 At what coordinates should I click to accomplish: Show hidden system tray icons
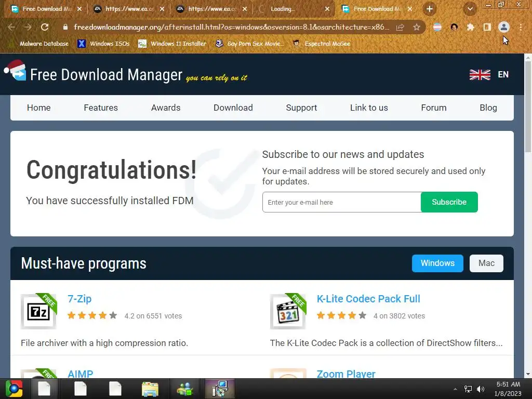click(455, 389)
